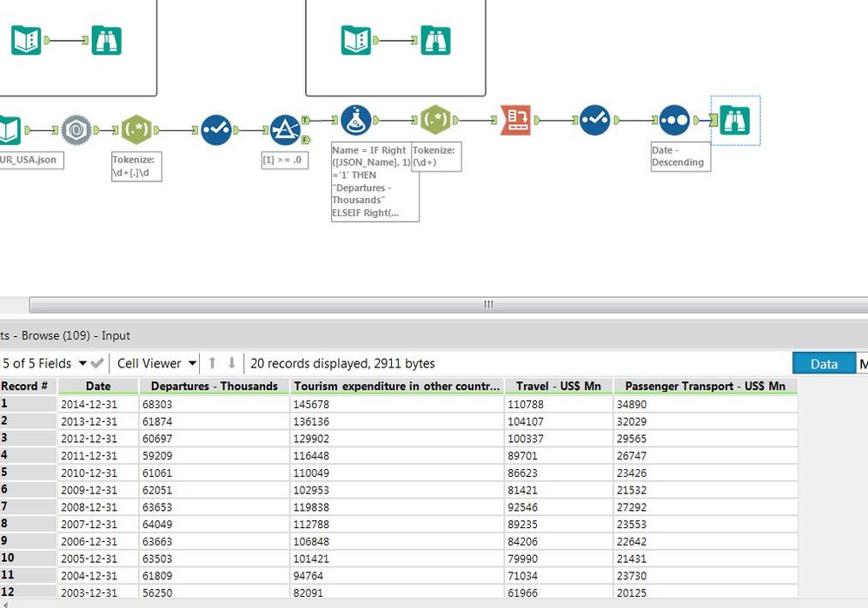This screenshot has width=868, height=608.
Task: Click the move record up arrow
Action: coord(212,363)
